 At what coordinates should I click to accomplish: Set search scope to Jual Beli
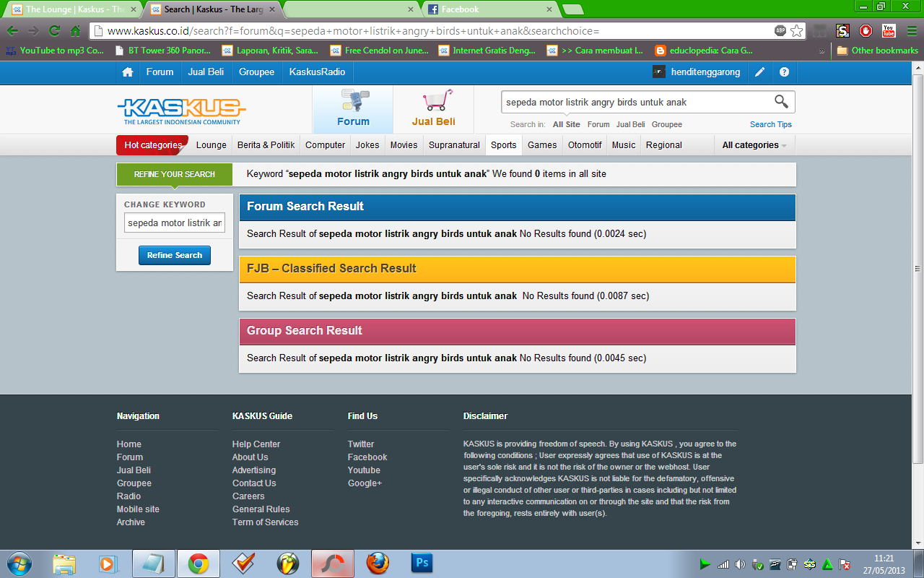(631, 124)
